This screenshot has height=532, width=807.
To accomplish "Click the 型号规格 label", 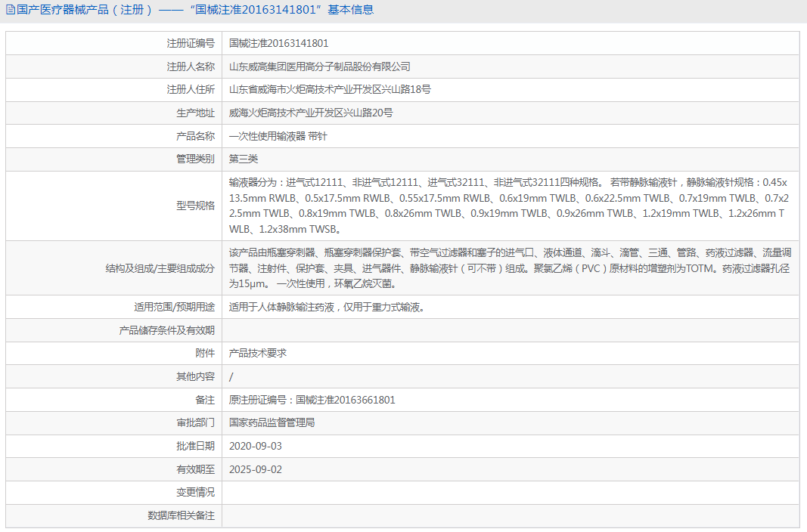I will [x=196, y=206].
